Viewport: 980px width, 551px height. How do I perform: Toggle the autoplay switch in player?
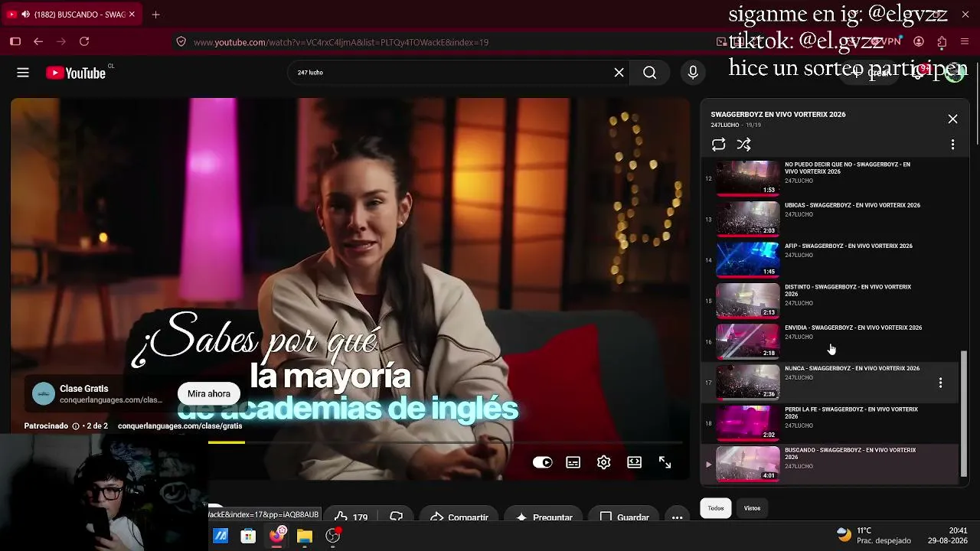tap(542, 462)
